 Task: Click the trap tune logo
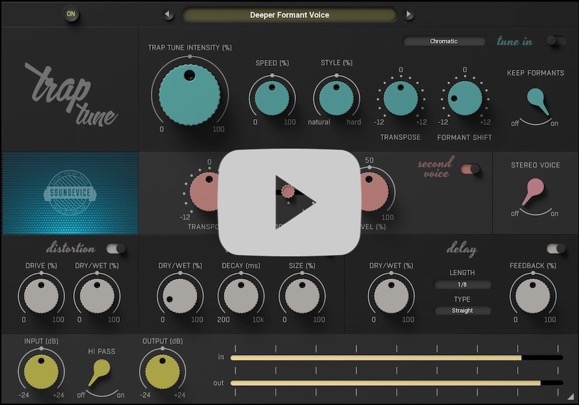point(71,95)
